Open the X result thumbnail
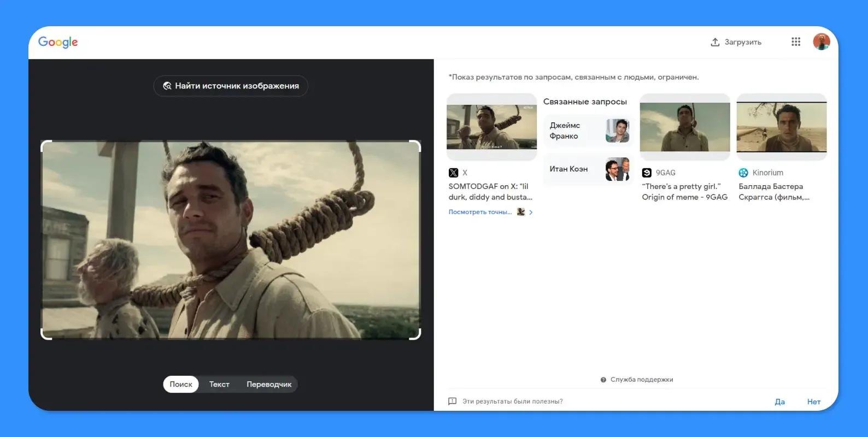 [491, 127]
